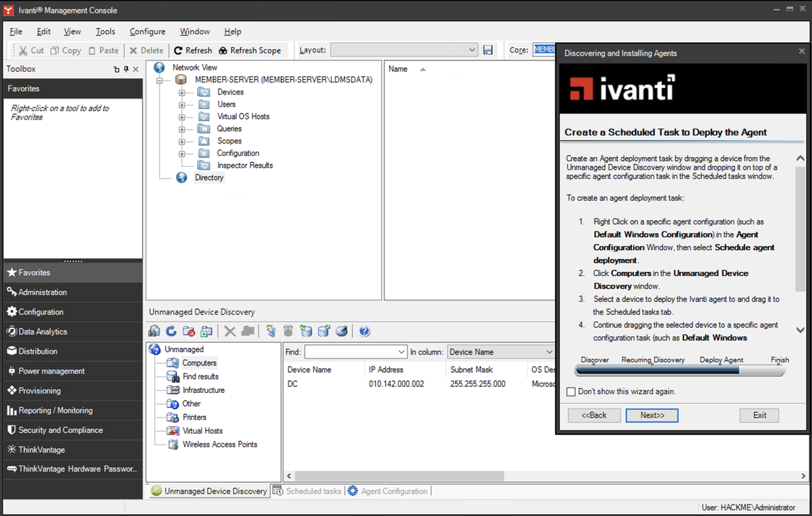Open the Power management toolbox section
The height and width of the screenshot is (516, 812).
click(x=73, y=371)
